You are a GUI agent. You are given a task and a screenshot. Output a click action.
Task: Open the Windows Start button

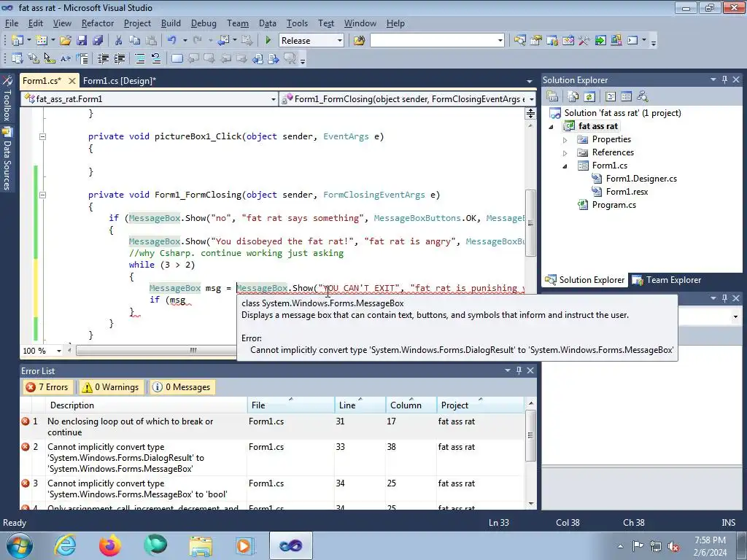(x=19, y=545)
